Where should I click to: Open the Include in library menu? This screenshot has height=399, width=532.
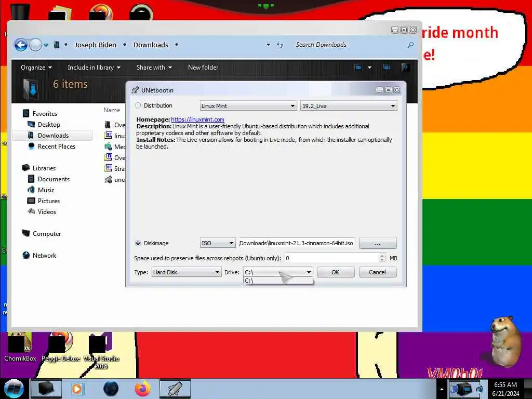pos(94,68)
